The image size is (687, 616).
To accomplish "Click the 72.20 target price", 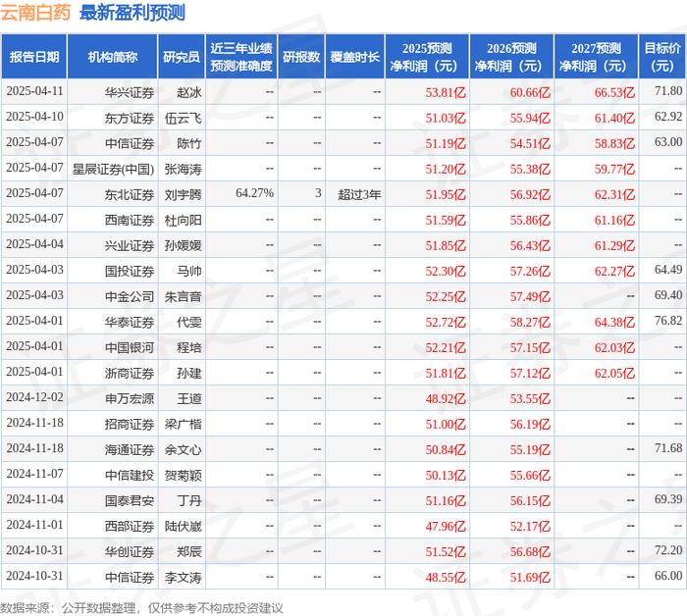I will [668, 550].
